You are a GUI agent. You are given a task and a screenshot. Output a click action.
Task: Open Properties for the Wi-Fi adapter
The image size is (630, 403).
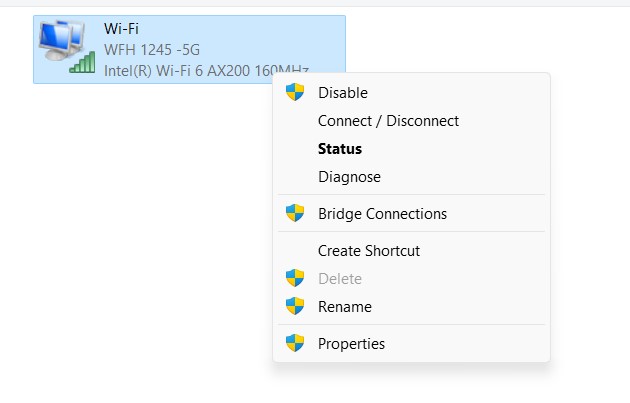click(x=351, y=344)
